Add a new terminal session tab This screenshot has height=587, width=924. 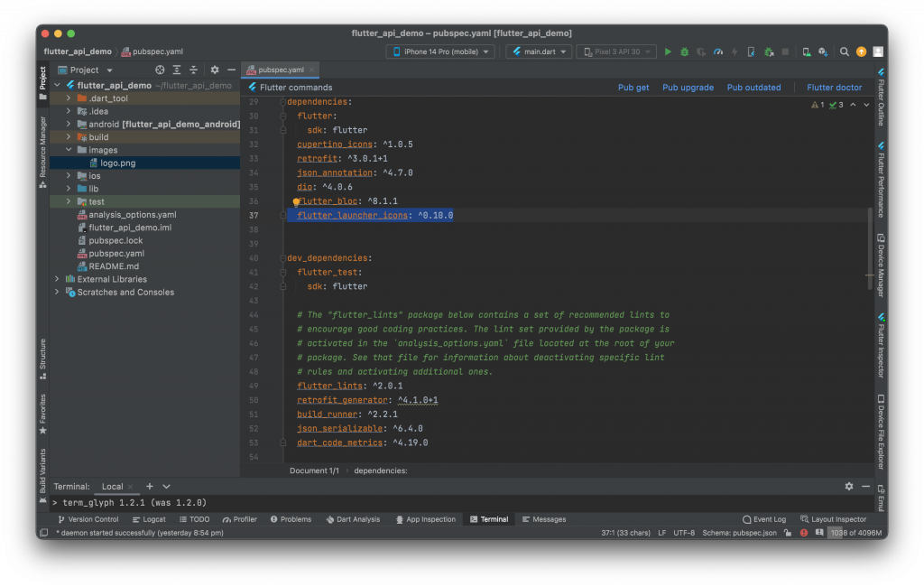tap(150, 487)
